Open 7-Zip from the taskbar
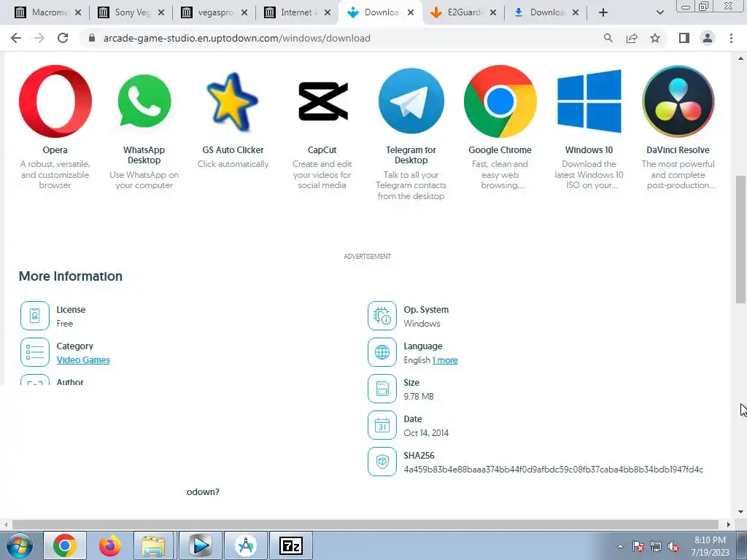The width and height of the screenshot is (747, 560). pos(291,545)
